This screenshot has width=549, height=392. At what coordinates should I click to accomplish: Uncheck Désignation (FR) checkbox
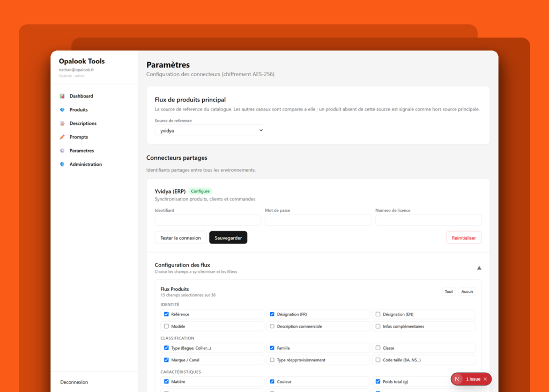point(272,314)
